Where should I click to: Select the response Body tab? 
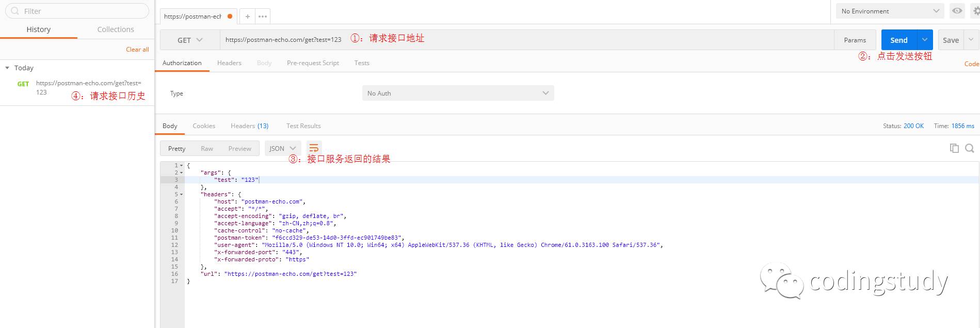(170, 126)
